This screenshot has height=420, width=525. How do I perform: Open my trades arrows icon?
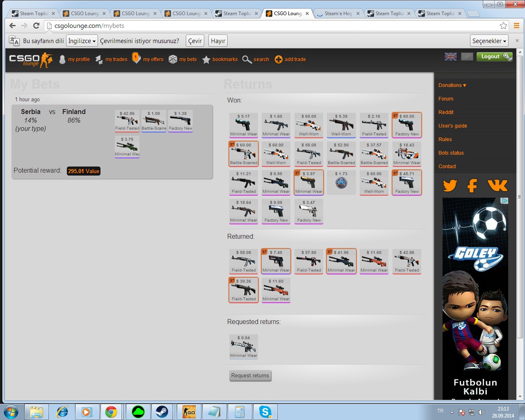click(x=99, y=59)
